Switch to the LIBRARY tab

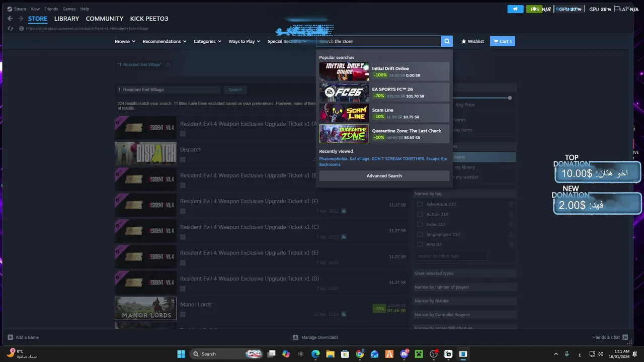click(66, 19)
